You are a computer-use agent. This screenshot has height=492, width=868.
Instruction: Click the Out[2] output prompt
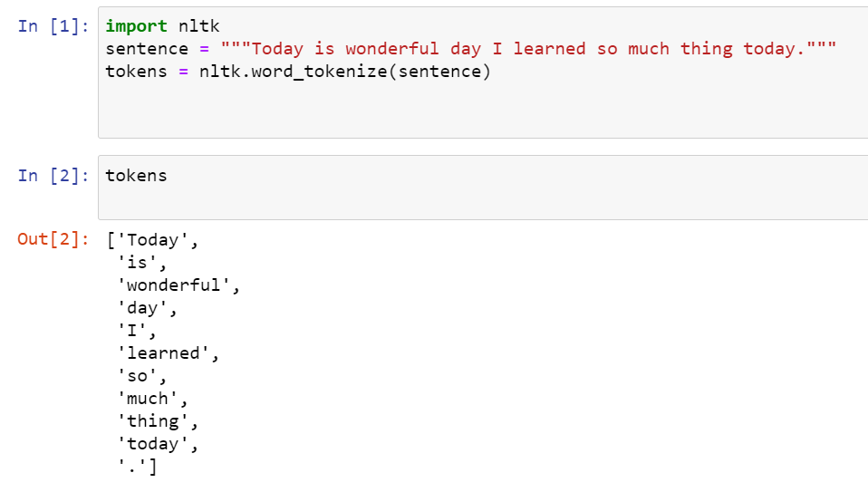53,239
